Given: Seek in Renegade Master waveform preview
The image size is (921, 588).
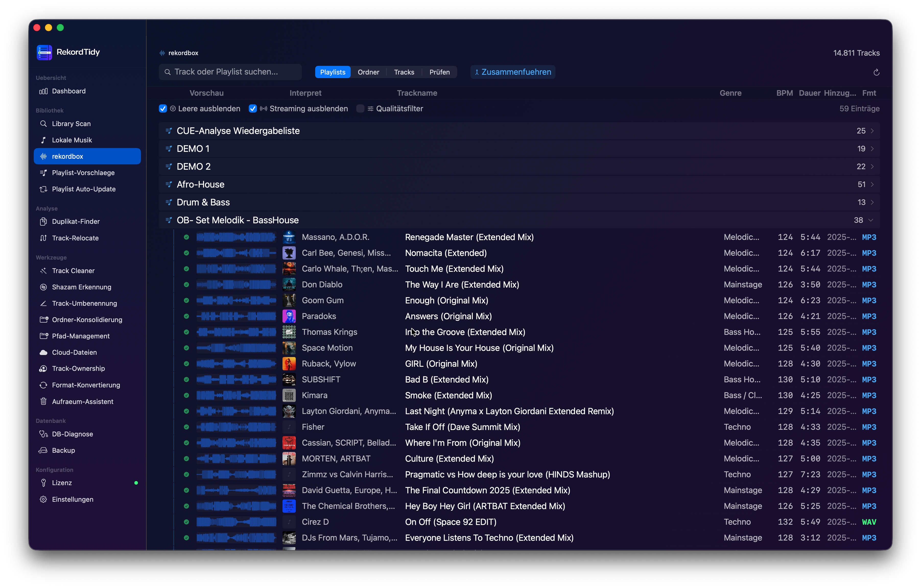Looking at the screenshot, I should coord(236,237).
